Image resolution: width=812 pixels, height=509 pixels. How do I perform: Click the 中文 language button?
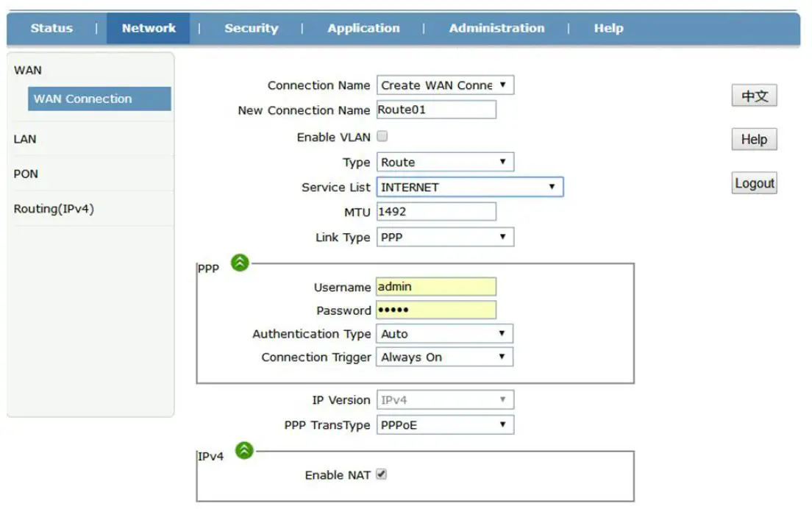pyautogui.click(x=754, y=95)
